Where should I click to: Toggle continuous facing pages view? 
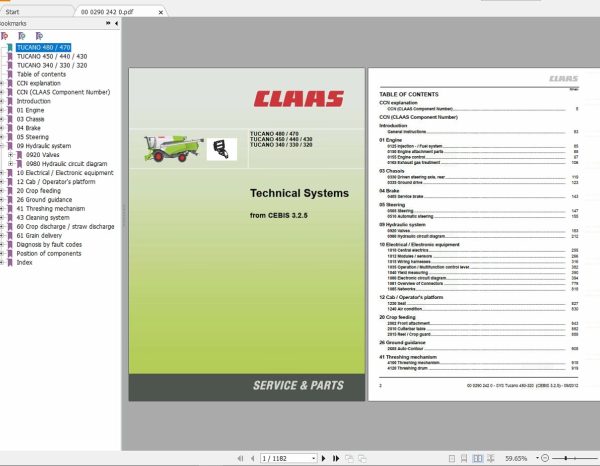point(491,458)
